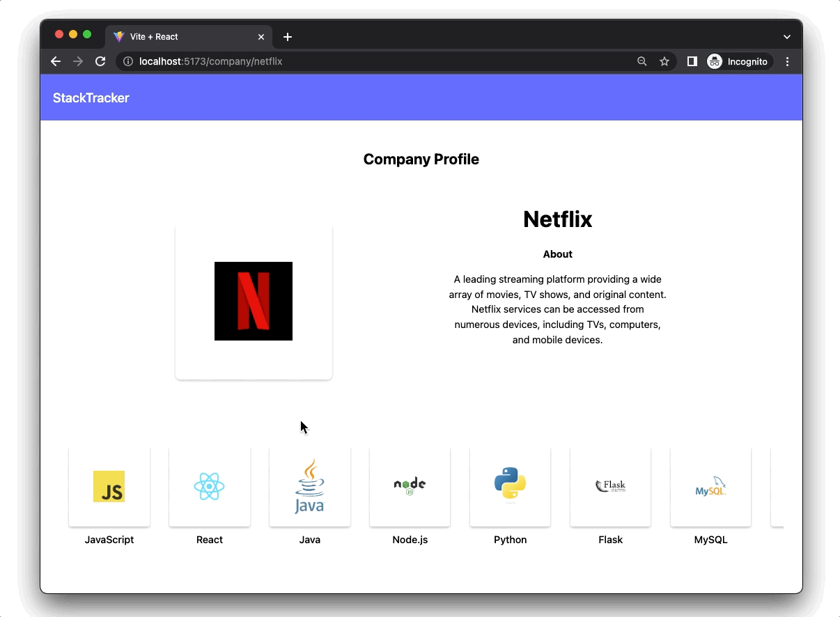
Task: Click the Company Profile heading
Action: [x=421, y=159]
